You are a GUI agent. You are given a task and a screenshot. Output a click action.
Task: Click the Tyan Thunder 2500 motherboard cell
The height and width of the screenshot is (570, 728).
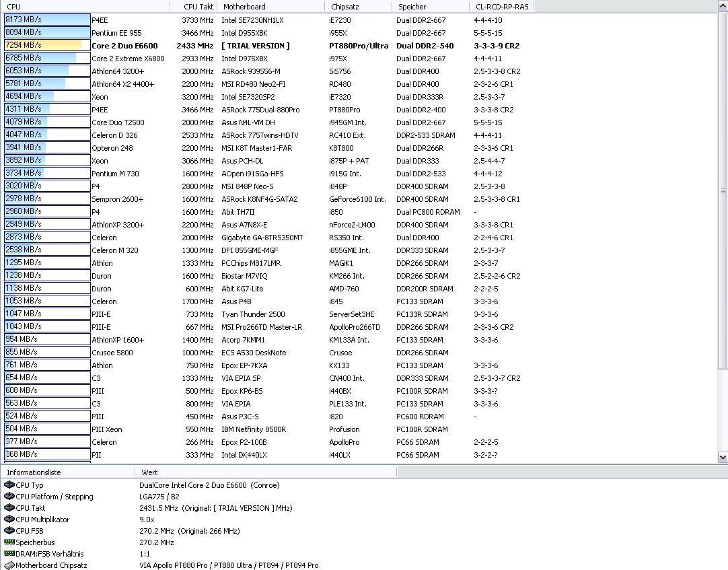(x=253, y=314)
